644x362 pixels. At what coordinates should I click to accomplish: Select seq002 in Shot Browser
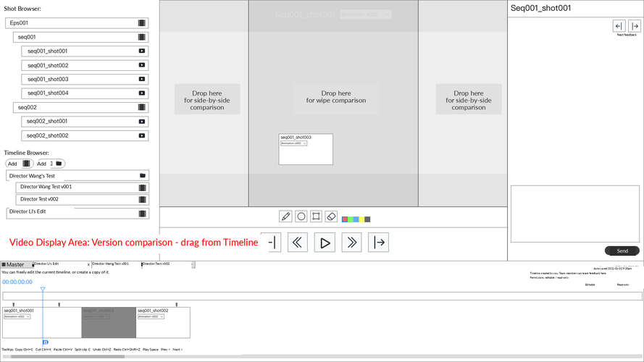coord(80,107)
